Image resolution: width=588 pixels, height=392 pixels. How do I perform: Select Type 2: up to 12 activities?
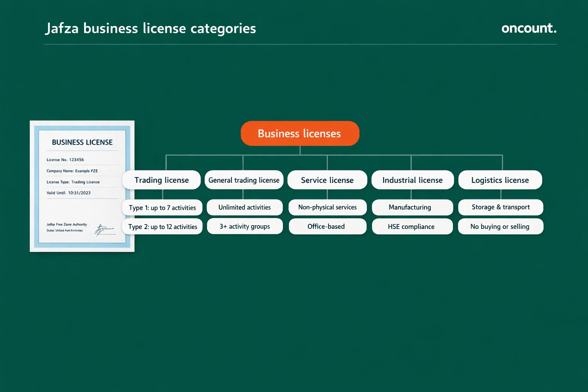pyautogui.click(x=162, y=226)
